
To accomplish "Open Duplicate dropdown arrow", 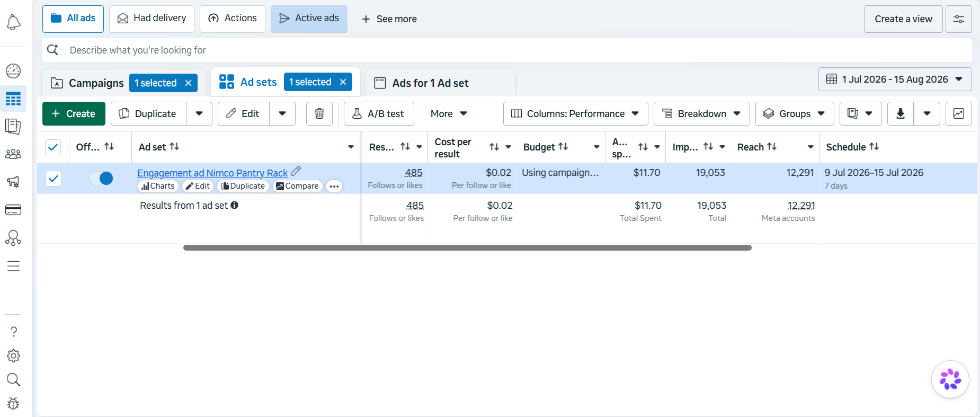I will (x=199, y=113).
